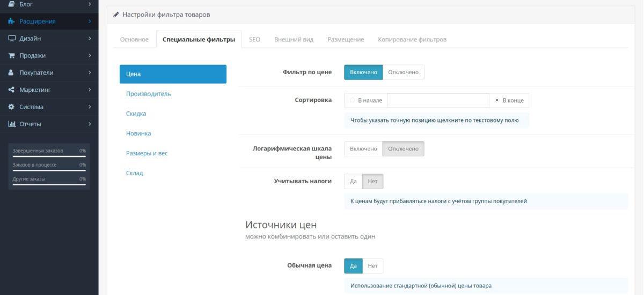Screen dimensions: 644x295
Task: Click the Завершенных заказов progress bar
Action: [49, 156]
